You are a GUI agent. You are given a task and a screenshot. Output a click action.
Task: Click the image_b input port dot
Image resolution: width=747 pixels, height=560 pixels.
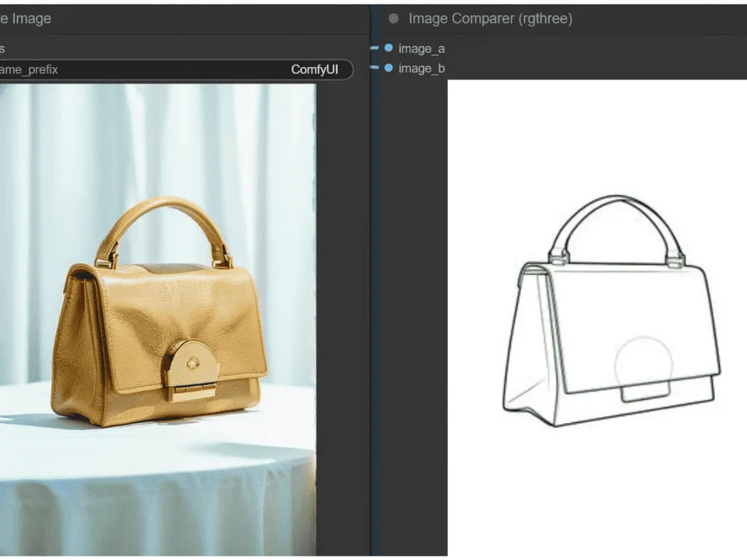click(x=388, y=68)
